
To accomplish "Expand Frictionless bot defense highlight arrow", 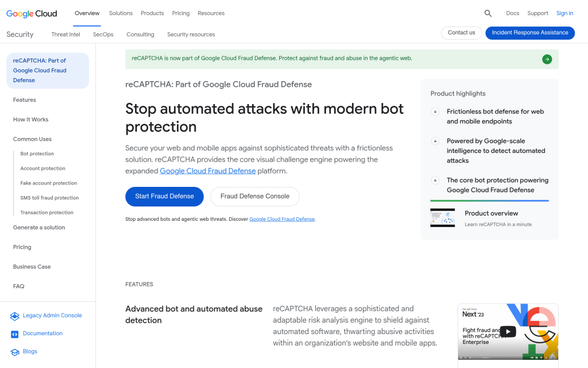I will tap(435, 112).
